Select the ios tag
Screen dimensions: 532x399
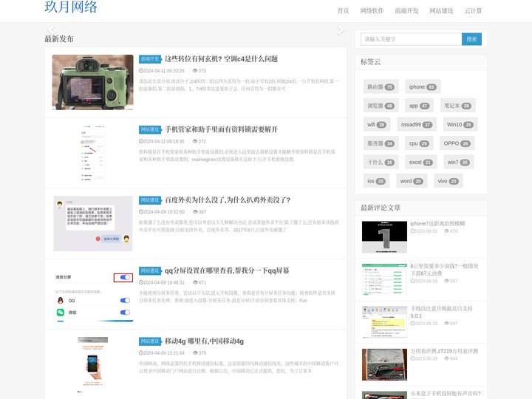click(x=376, y=181)
